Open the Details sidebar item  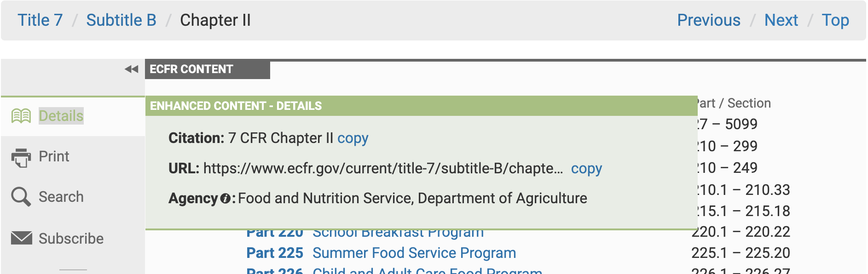(61, 116)
